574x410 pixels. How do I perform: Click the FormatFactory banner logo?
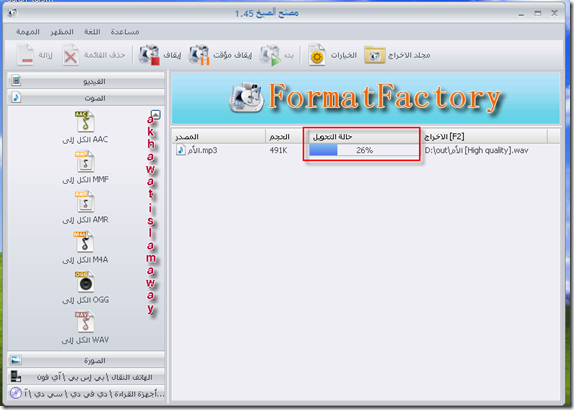pos(365,97)
